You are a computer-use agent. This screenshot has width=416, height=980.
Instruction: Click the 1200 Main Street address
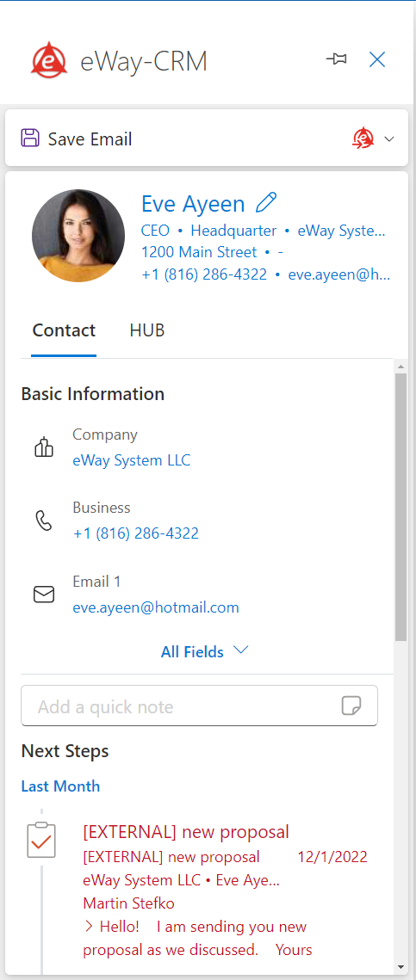[x=199, y=252]
